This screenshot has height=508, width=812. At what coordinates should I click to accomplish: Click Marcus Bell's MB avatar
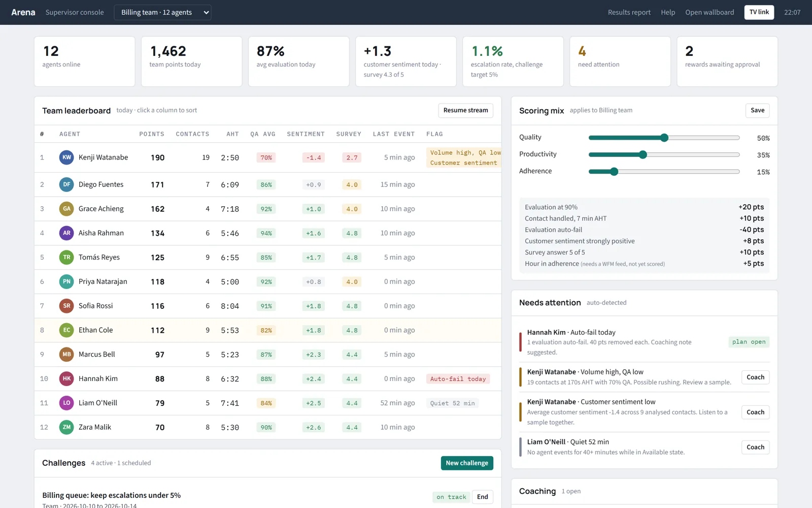point(66,355)
